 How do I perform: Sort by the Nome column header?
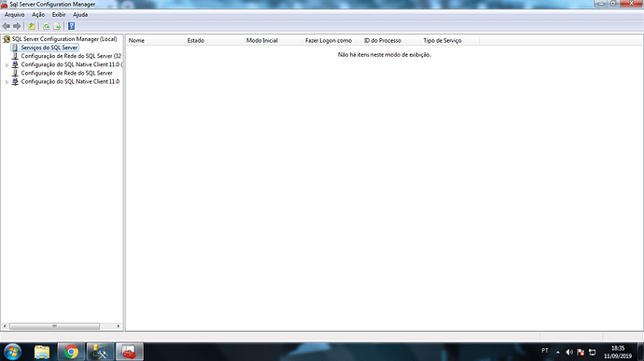pos(155,40)
